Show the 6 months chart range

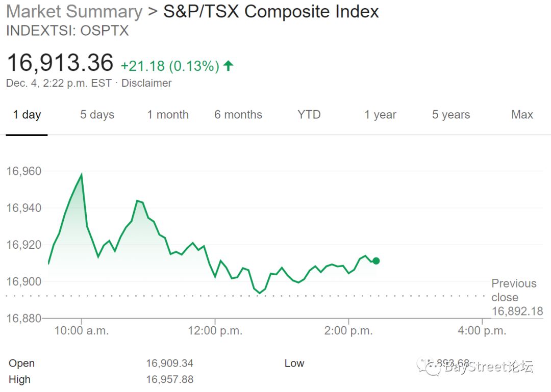click(x=238, y=115)
